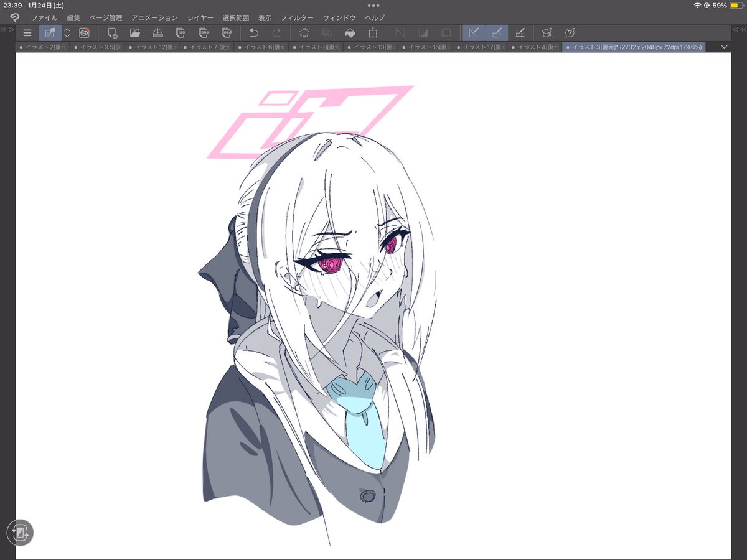Open the hamburger menu icon in the command bar

(x=27, y=33)
